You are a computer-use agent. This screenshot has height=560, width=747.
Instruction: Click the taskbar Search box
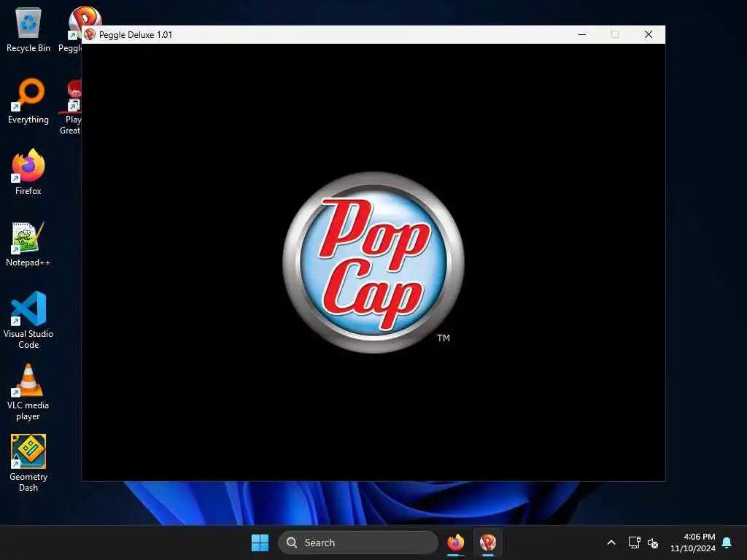[x=357, y=542]
